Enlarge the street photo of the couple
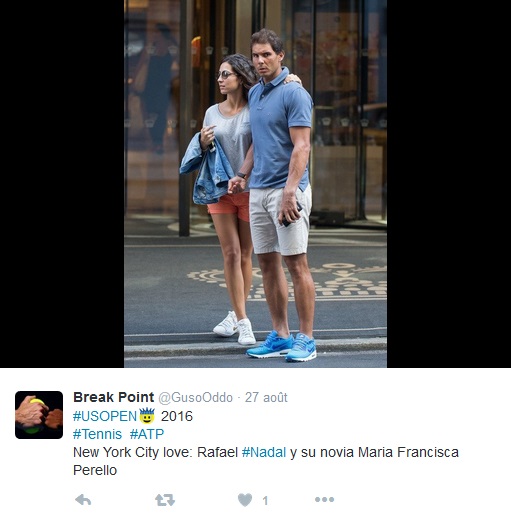This screenshot has height=527, width=511. (x=256, y=184)
